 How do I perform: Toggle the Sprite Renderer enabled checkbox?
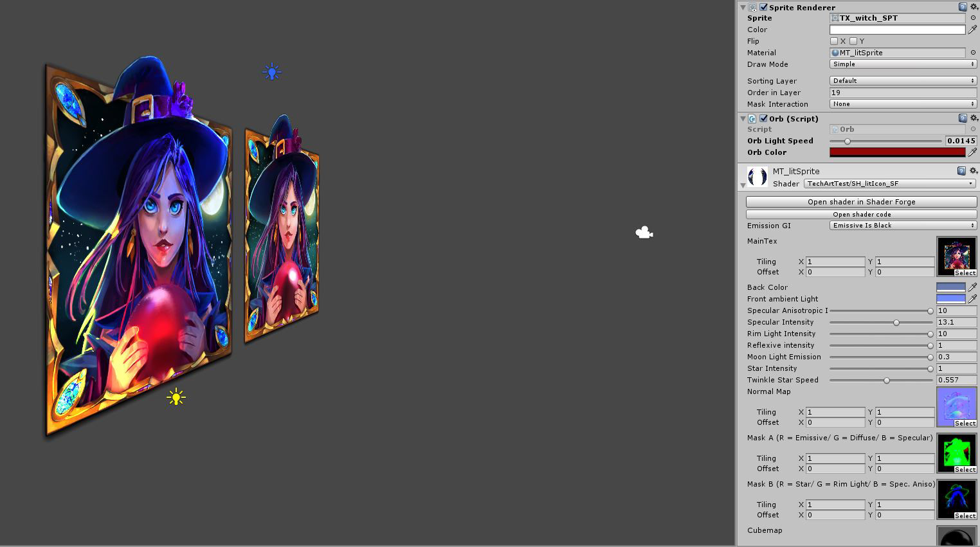pos(763,7)
